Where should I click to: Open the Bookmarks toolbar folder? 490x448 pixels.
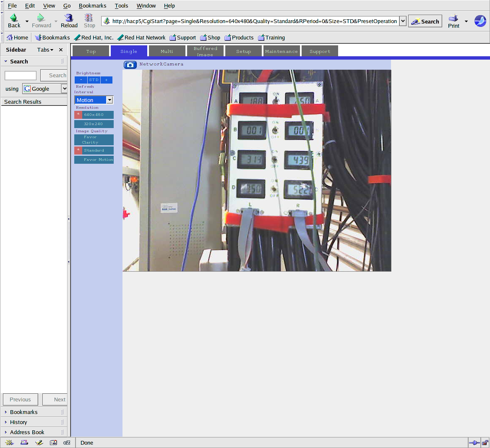52,37
